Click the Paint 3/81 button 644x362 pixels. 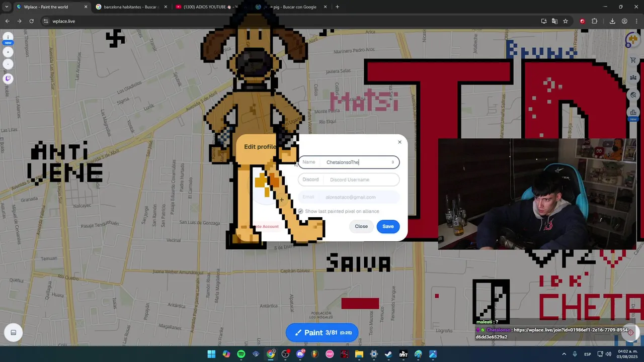pyautogui.click(x=322, y=332)
